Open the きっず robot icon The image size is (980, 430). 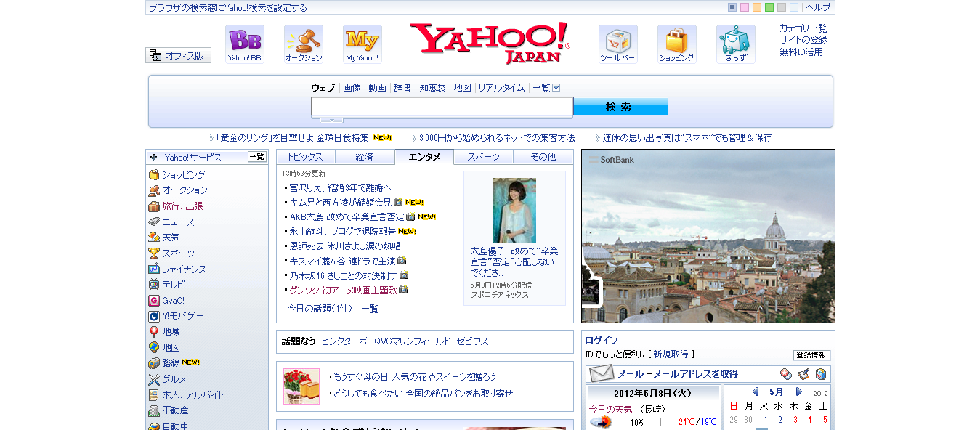click(736, 44)
